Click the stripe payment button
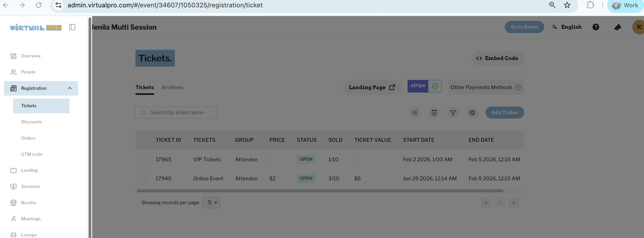644x238 pixels. pos(425,86)
